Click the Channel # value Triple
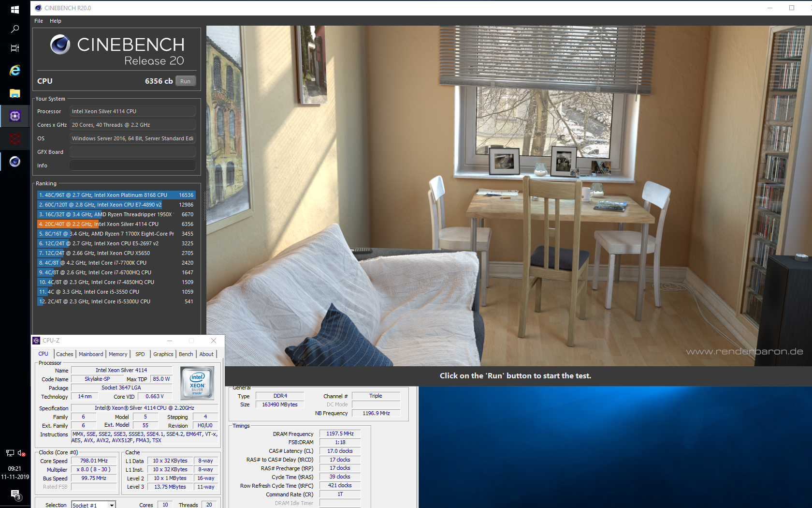This screenshot has width=812, height=508. [x=376, y=396]
